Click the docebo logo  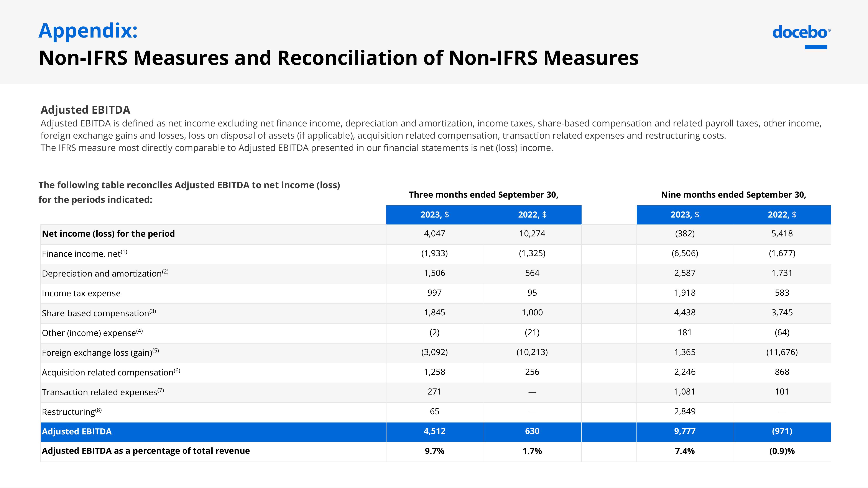pos(801,37)
